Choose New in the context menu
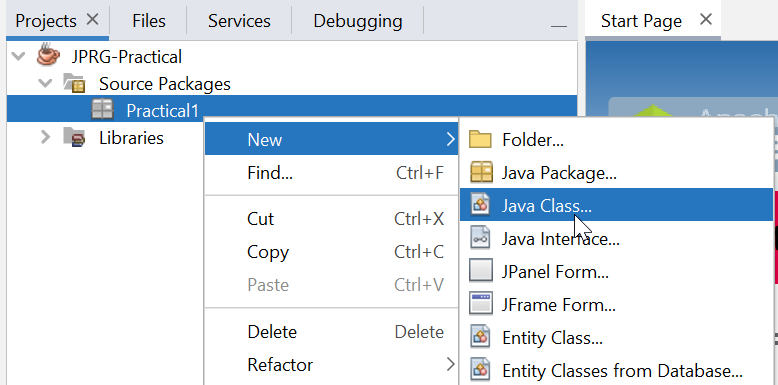Viewport: 778px width, 385px height. 332,139
